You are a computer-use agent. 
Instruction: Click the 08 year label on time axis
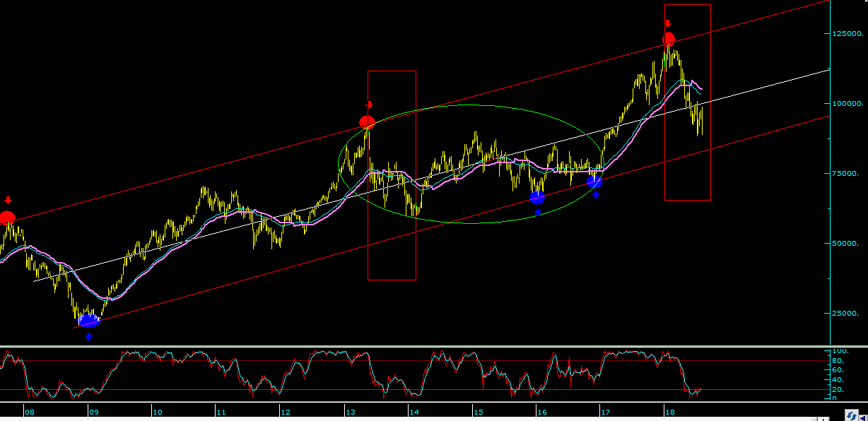coord(29,412)
